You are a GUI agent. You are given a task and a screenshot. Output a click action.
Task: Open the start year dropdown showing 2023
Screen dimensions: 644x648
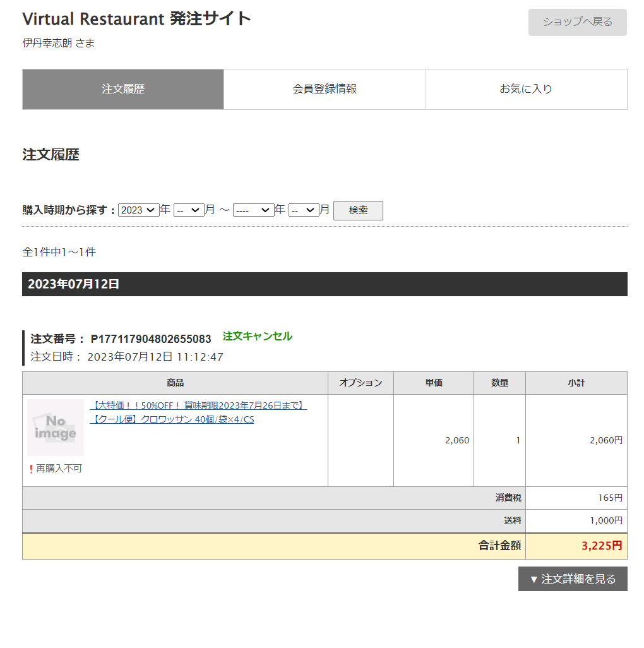(138, 210)
